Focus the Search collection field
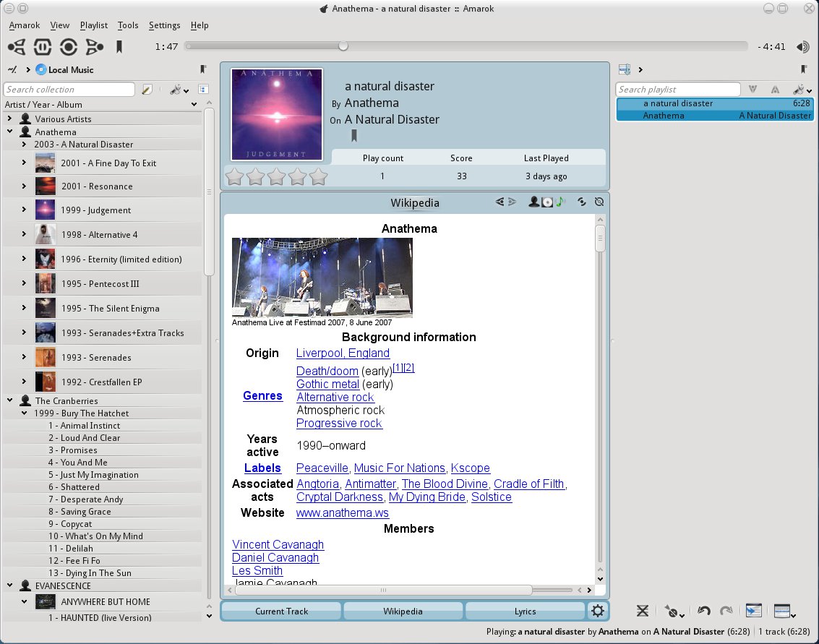The height and width of the screenshot is (644, 819). coord(69,90)
